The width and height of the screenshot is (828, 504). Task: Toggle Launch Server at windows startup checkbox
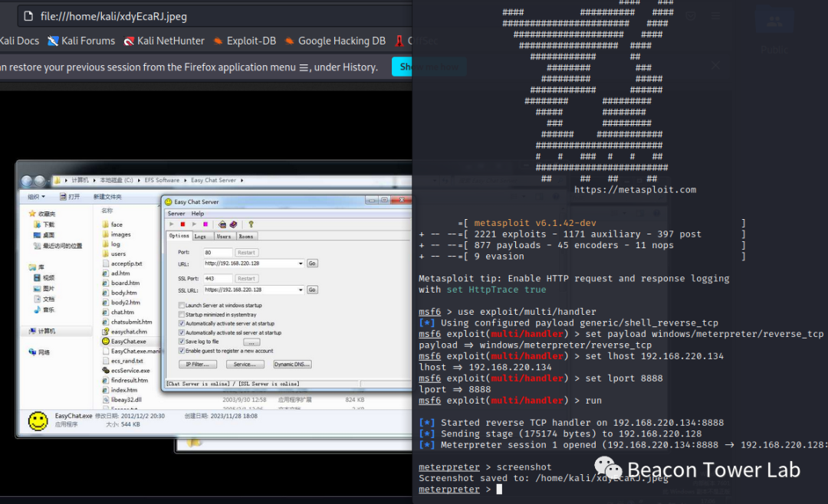click(x=182, y=305)
